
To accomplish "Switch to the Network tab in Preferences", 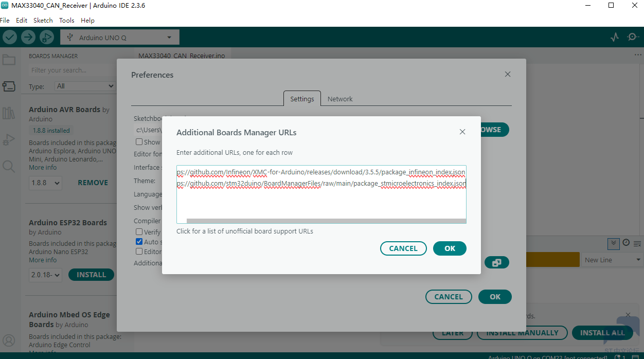I will point(340,99).
